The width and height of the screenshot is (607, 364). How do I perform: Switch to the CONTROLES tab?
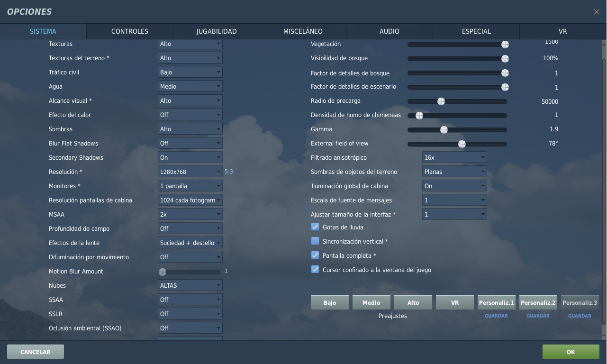pos(130,31)
